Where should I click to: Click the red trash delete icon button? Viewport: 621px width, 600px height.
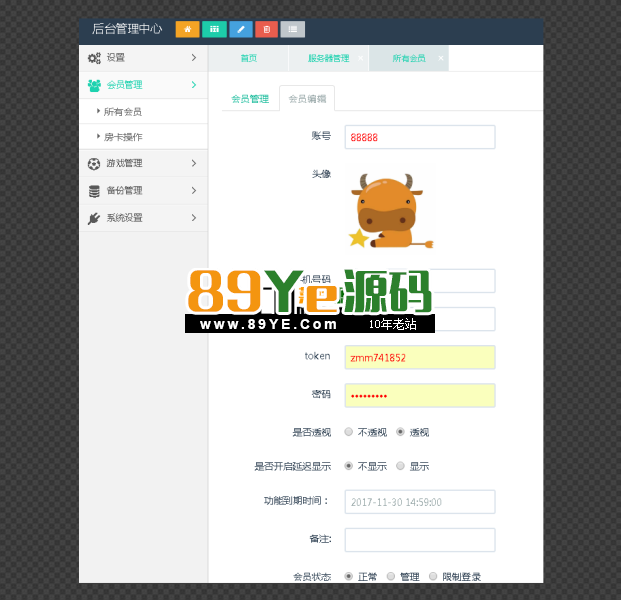(267, 29)
